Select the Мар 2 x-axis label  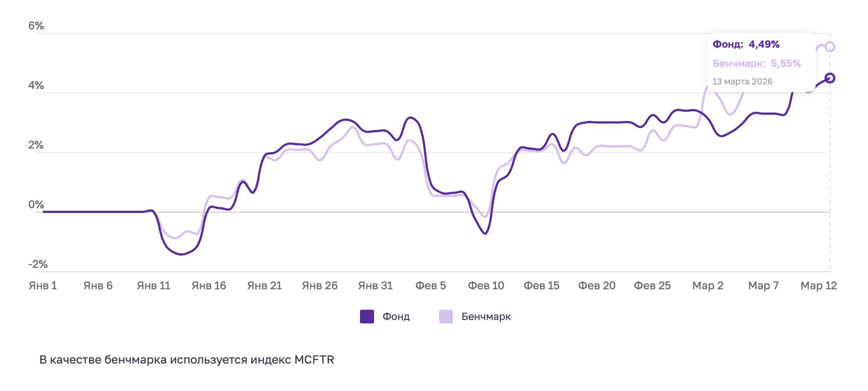click(x=707, y=286)
